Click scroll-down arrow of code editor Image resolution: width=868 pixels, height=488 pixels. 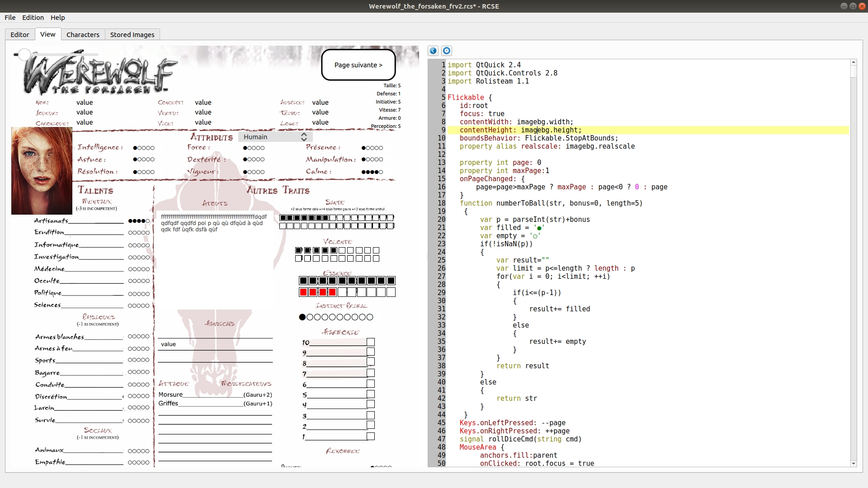click(x=854, y=464)
